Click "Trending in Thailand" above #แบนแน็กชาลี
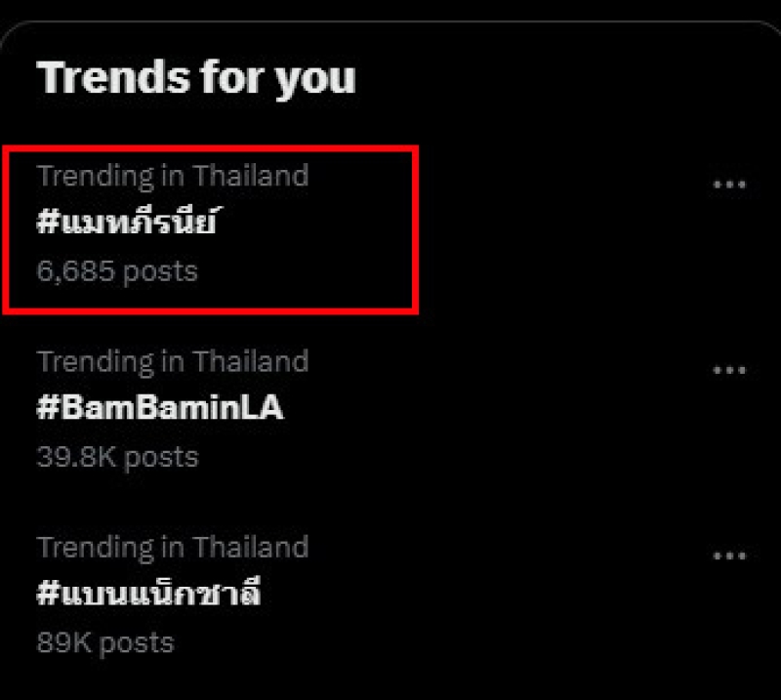 (x=173, y=547)
